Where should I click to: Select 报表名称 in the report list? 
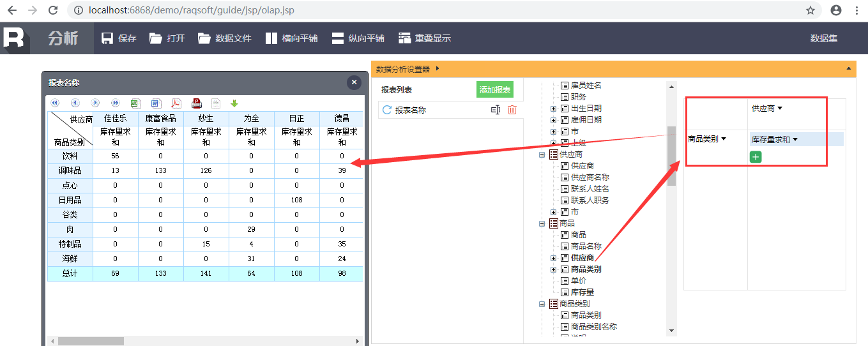(x=411, y=110)
